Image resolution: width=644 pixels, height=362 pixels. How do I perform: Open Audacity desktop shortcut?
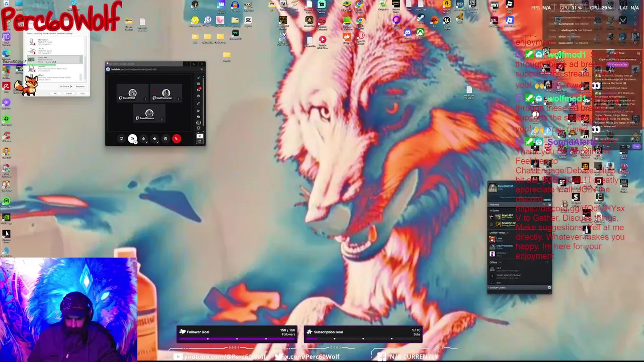click(x=235, y=6)
